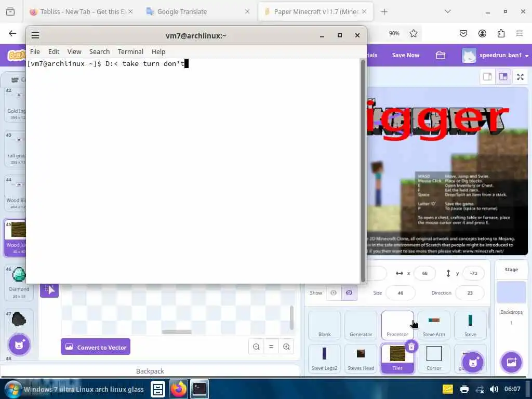Choose a new backdrop button
This screenshot has height=399, width=532.
[x=511, y=362]
